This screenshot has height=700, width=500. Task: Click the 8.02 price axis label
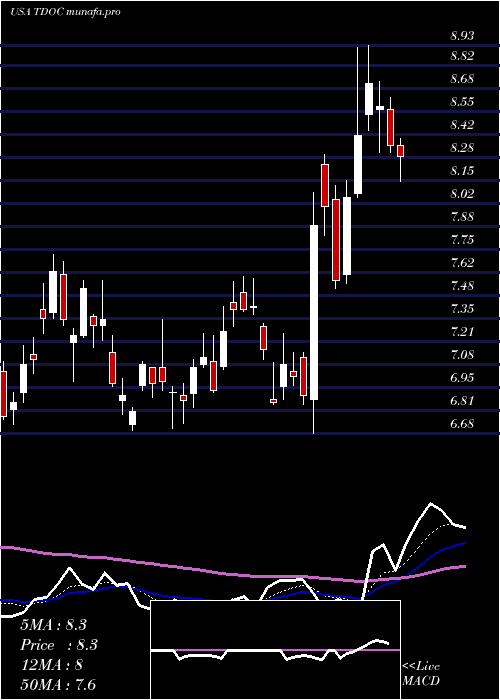click(x=462, y=193)
